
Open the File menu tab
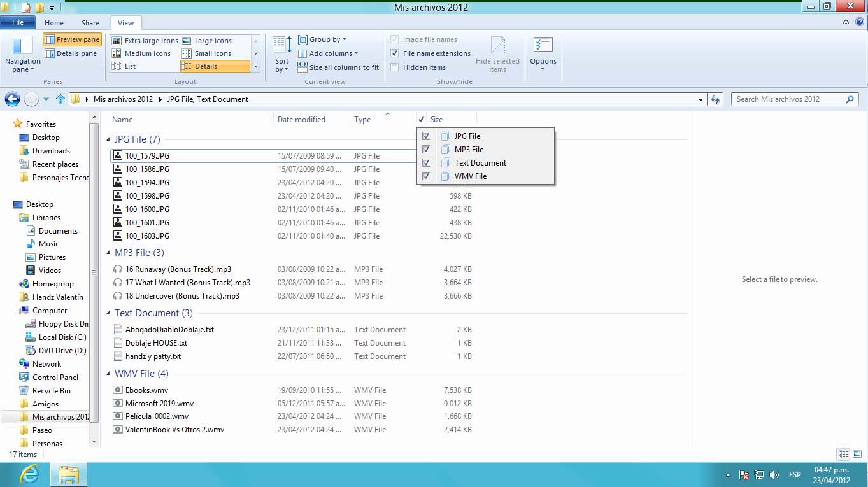[x=18, y=23]
